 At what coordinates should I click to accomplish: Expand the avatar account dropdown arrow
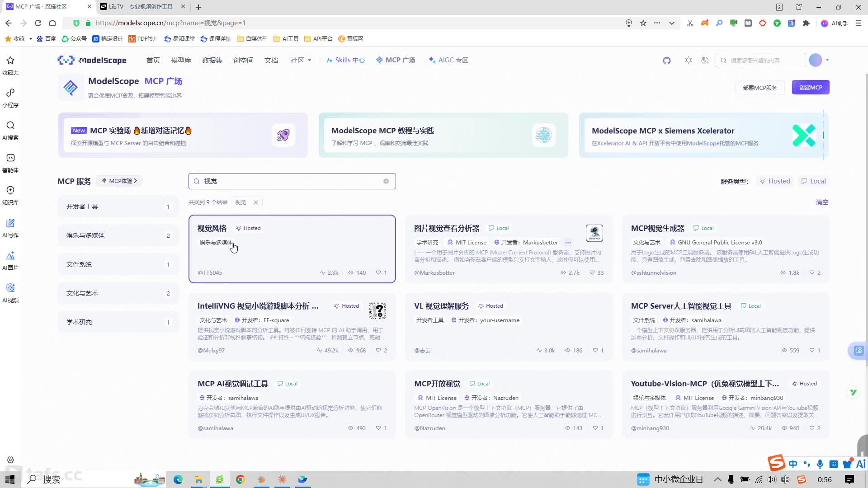827,60
